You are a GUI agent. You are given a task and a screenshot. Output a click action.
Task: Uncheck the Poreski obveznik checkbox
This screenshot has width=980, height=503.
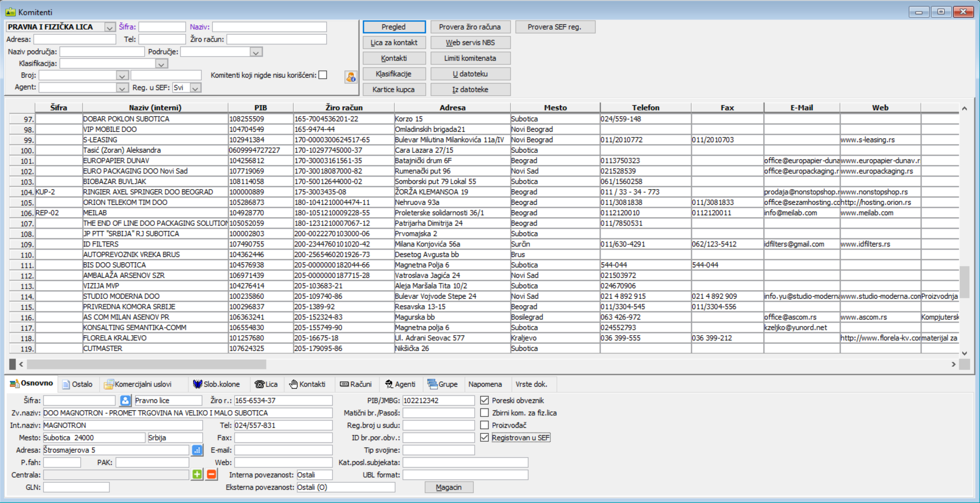point(484,400)
